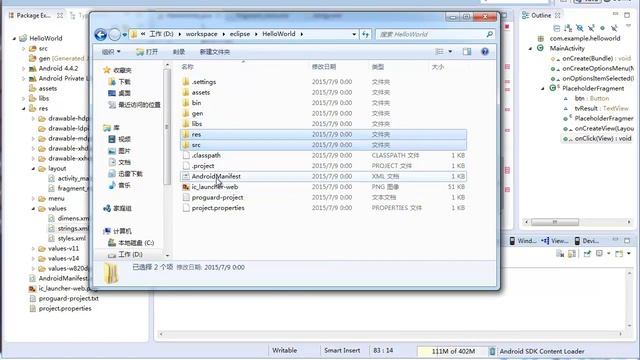
Task: Switch to the View... tab
Action: [x=555, y=241]
